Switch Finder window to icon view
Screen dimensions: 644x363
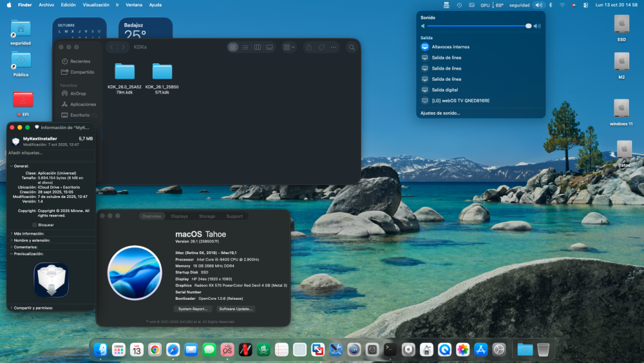(x=233, y=47)
